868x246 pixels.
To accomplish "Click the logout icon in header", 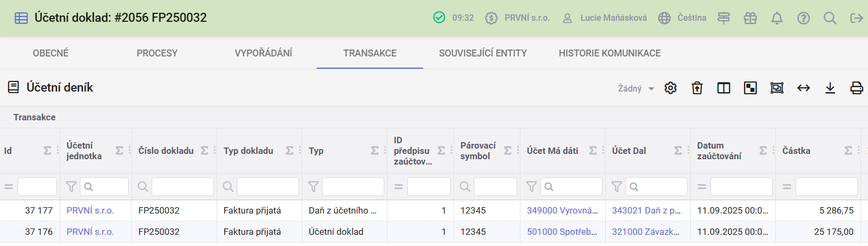I will click(856, 18).
